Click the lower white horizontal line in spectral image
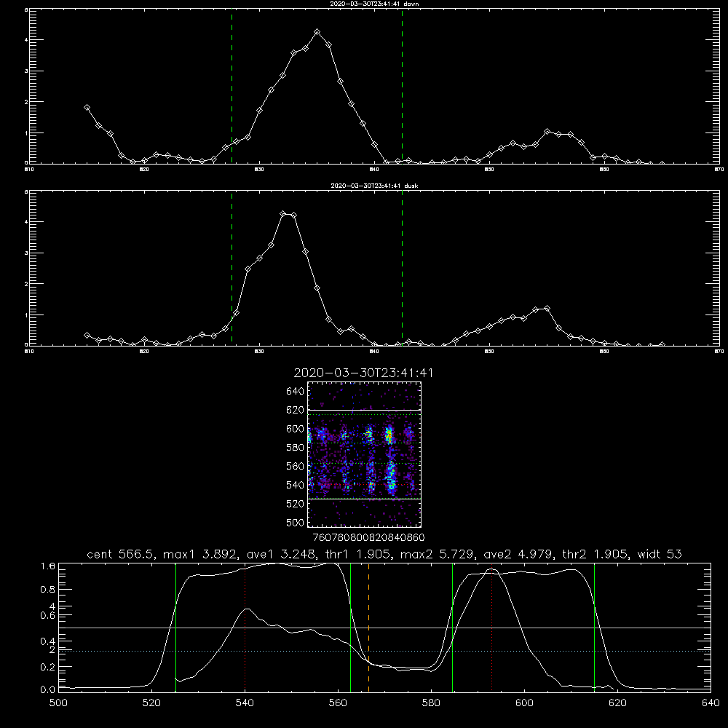The width and height of the screenshot is (728, 728). point(364,499)
